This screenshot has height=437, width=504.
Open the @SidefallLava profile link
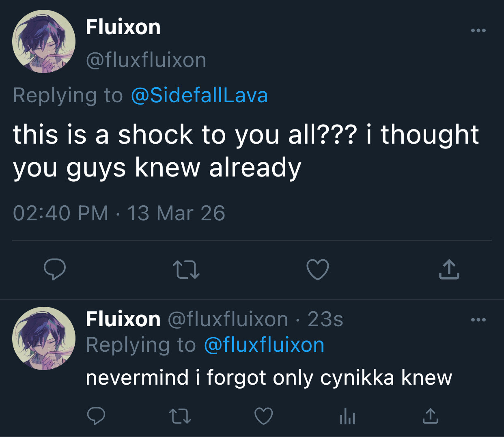(199, 96)
